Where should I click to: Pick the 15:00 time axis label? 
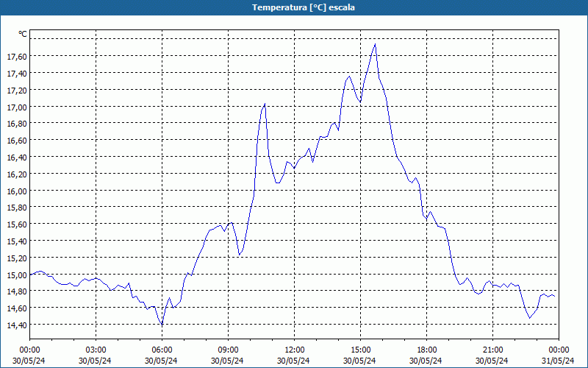[x=360, y=350]
